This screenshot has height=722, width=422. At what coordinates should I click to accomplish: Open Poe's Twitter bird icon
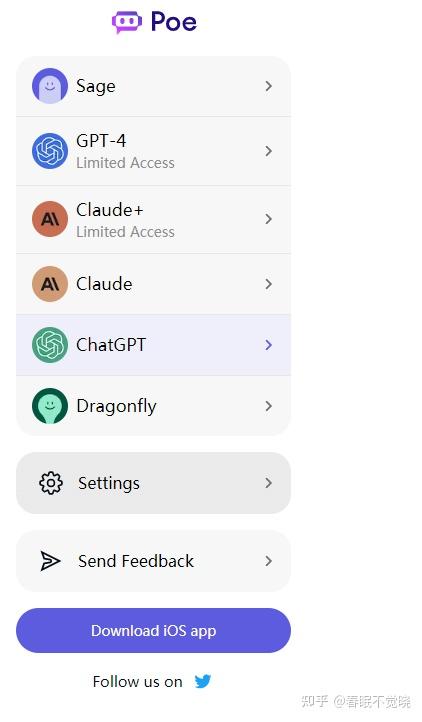pos(202,681)
